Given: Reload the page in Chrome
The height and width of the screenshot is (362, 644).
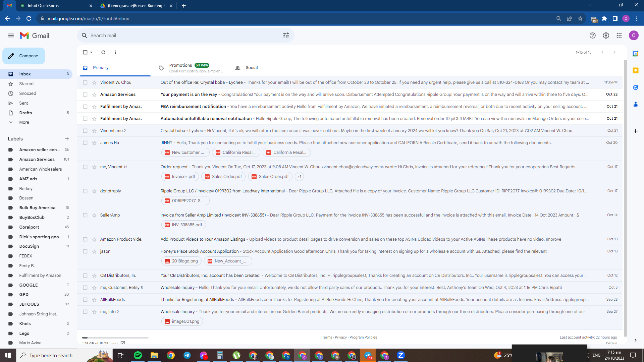Looking at the screenshot, I should 29,19.
